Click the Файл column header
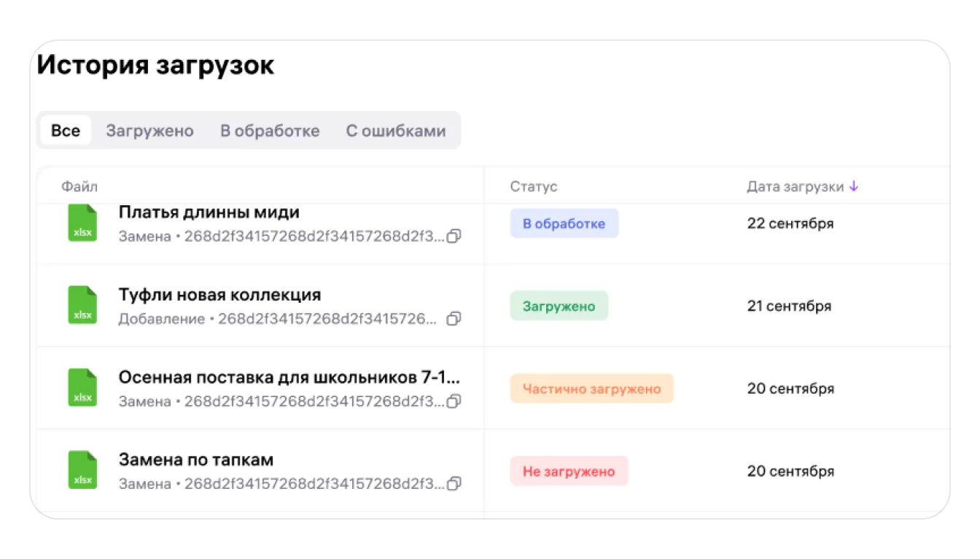Screen dimensions: 980x559 click(x=79, y=187)
